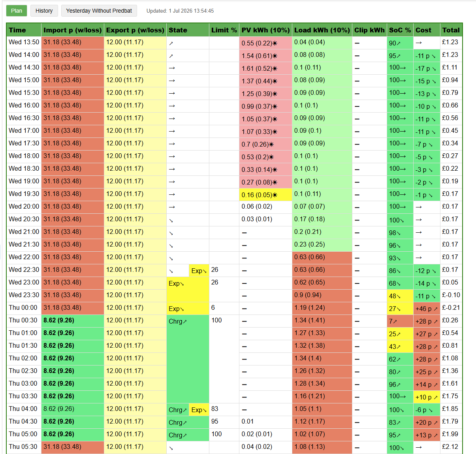
Task: Click the Exp state cell at Thu 04:00
Action: click(x=199, y=410)
